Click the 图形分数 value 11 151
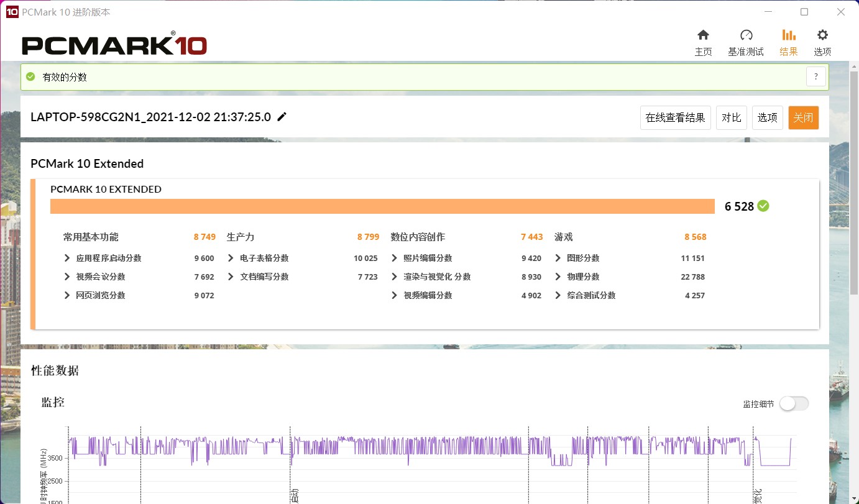859x504 pixels. click(x=693, y=258)
